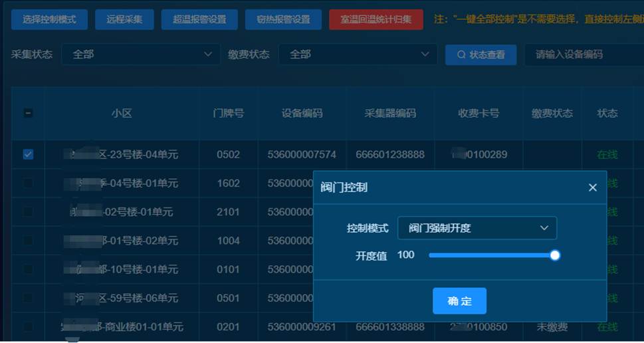
Task: Click the 缴费状态 column header
Action: pyautogui.click(x=552, y=113)
